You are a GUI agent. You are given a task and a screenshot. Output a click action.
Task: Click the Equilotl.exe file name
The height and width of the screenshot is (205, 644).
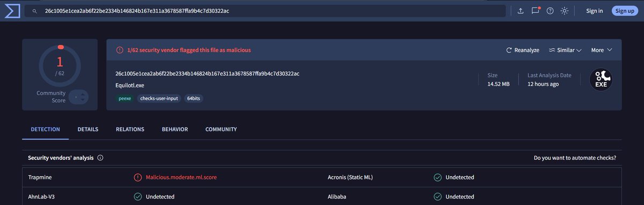(x=130, y=85)
